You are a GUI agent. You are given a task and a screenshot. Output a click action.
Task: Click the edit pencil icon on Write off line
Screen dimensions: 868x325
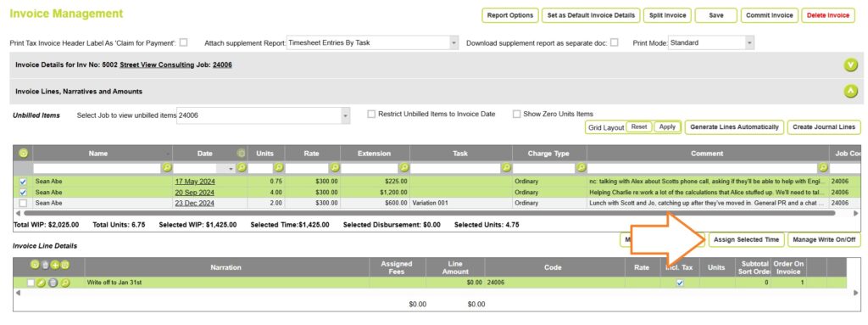tap(42, 283)
